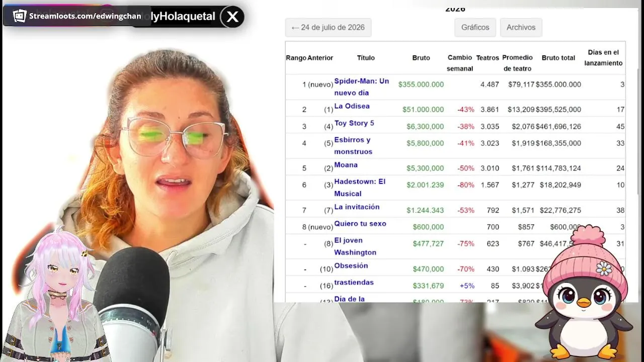
Task: Open the La Odisea title link
Action: click(352, 106)
